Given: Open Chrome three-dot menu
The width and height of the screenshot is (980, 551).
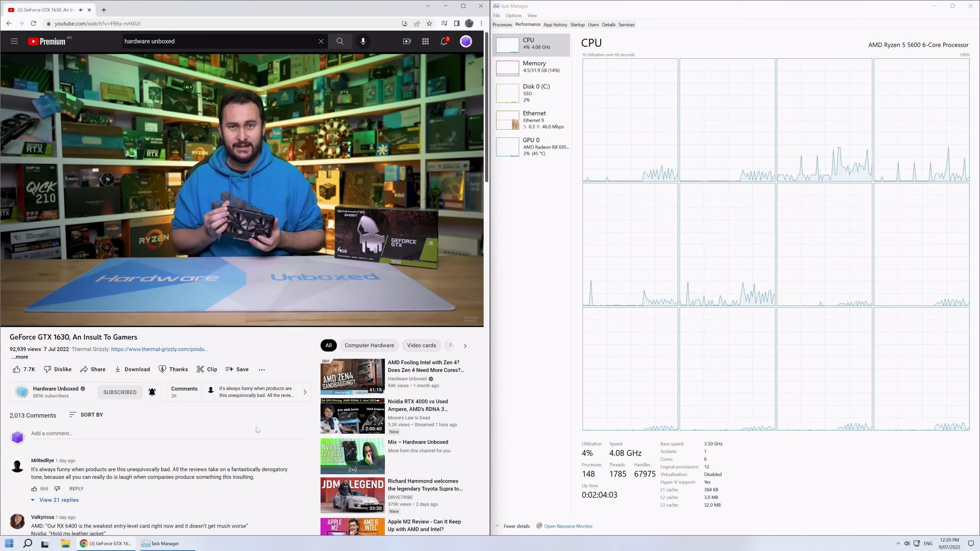Looking at the screenshot, I should click(481, 23).
